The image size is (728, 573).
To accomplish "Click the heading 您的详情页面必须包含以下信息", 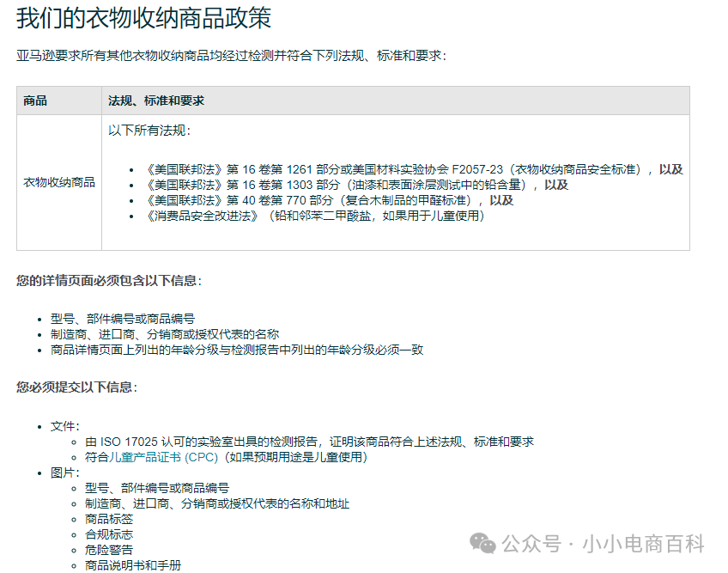I will 109,281.
